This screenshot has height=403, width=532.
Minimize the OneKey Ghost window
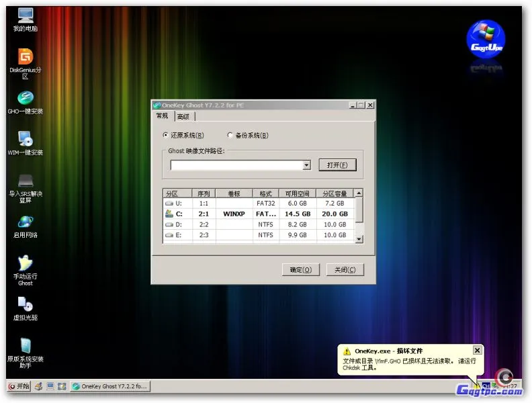[353, 105]
